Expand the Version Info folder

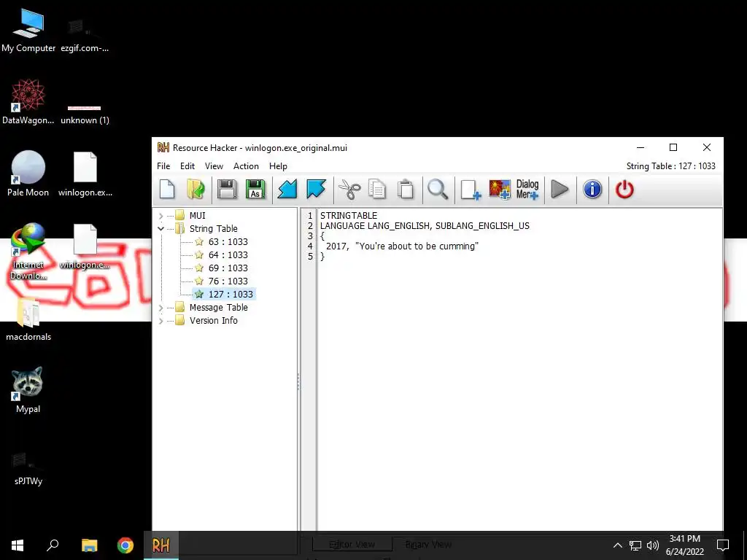tap(161, 321)
